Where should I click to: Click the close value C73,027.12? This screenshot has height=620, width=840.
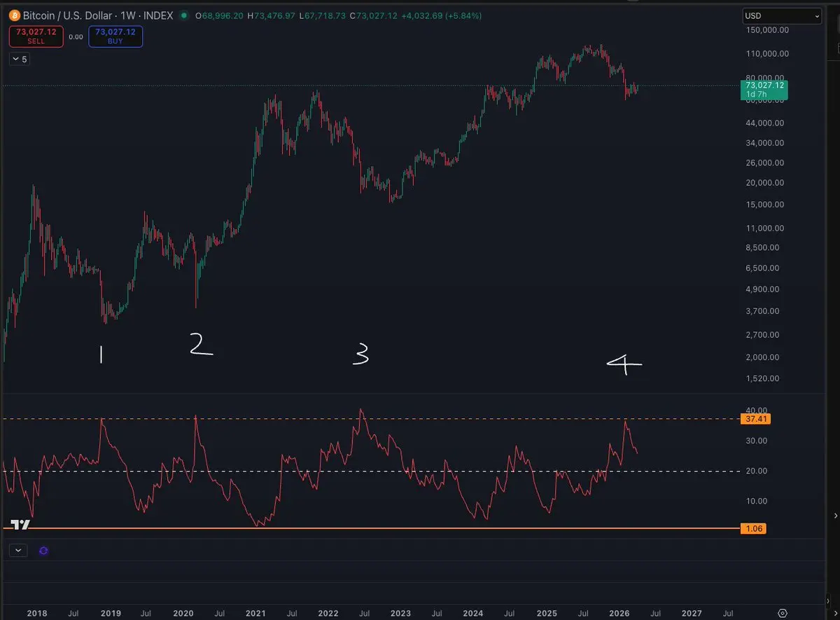[x=374, y=15]
